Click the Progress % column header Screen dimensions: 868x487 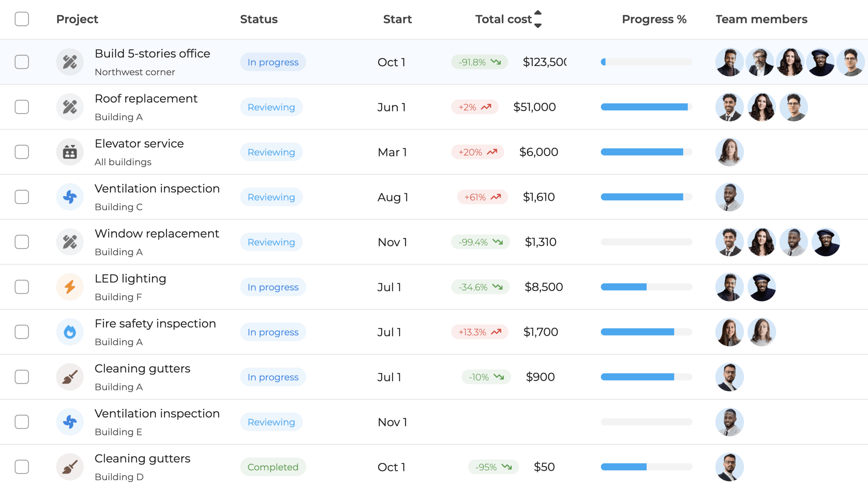pos(654,19)
